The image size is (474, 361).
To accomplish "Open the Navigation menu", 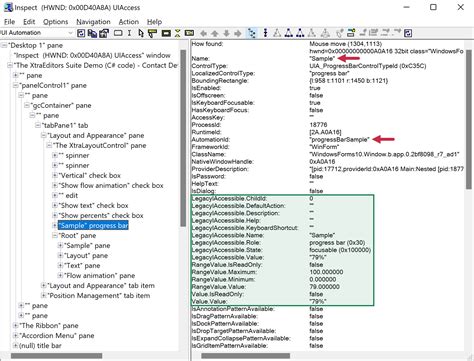I will [93, 22].
